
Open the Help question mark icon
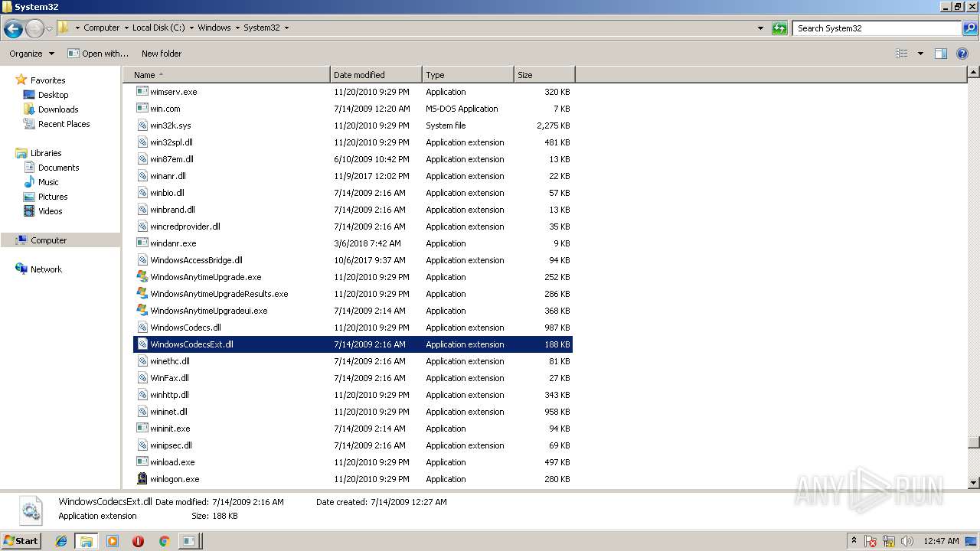(962, 54)
